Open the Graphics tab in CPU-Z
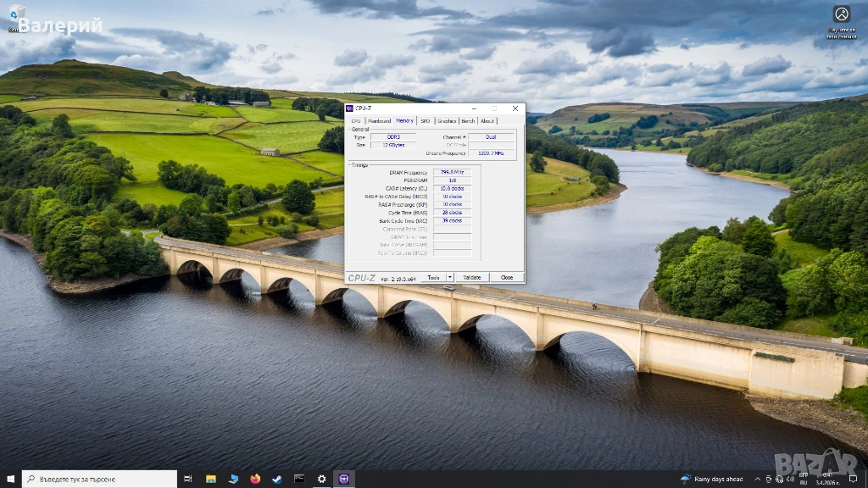868x488 pixels. [447, 121]
